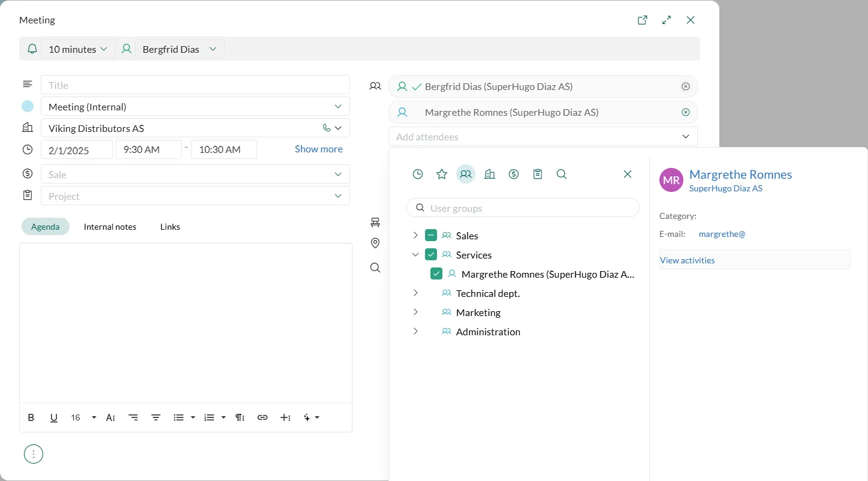Click the View activities link
This screenshot has height=481, width=868.
[688, 260]
